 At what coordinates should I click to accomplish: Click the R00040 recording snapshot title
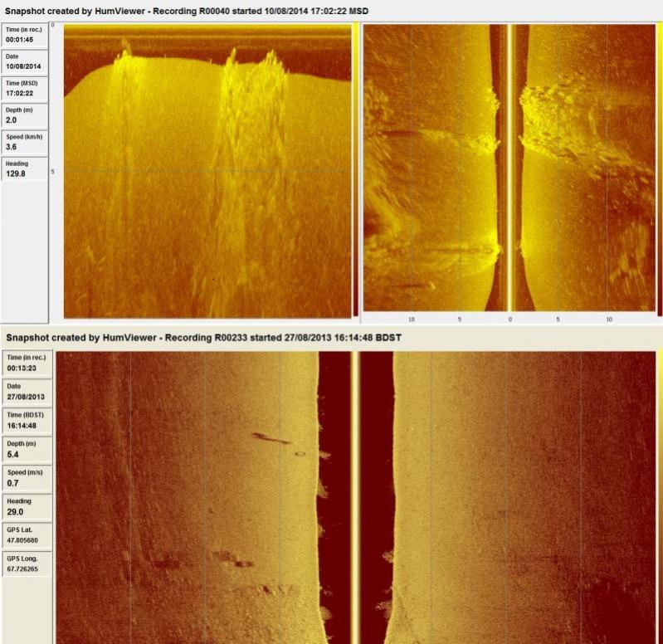(x=187, y=11)
